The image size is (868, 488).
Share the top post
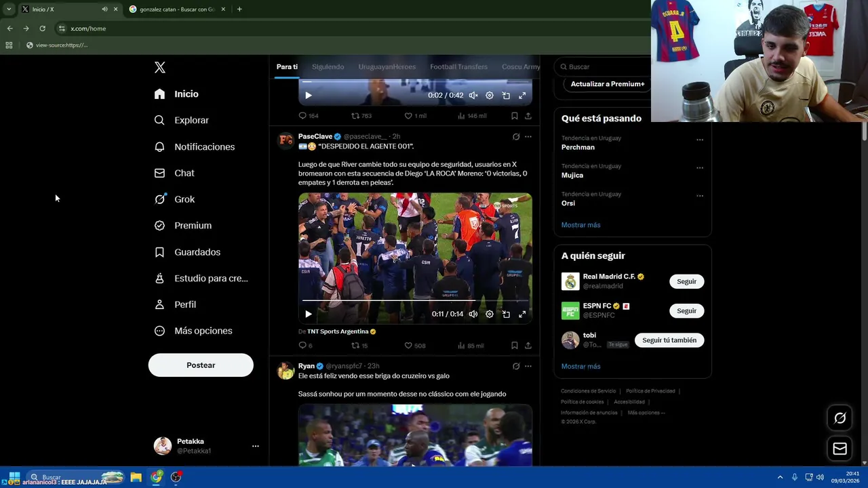[528, 116]
